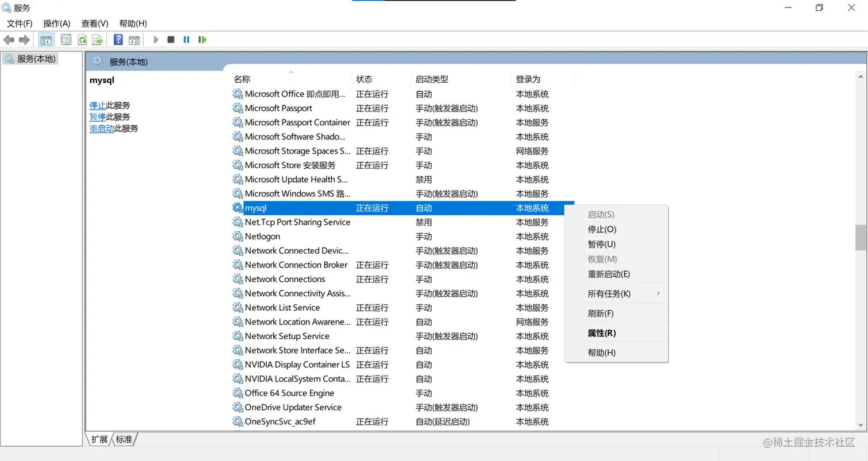The image size is (868, 461).
Task: Click gear icon beside NVIDIA Display Container LS
Action: (x=238, y=365)
